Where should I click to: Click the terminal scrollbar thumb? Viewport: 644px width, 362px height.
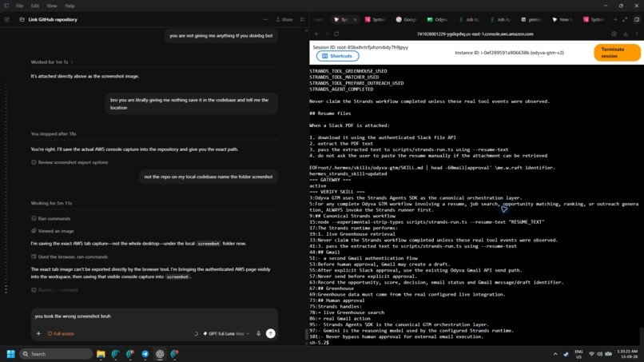pos(641,336)
